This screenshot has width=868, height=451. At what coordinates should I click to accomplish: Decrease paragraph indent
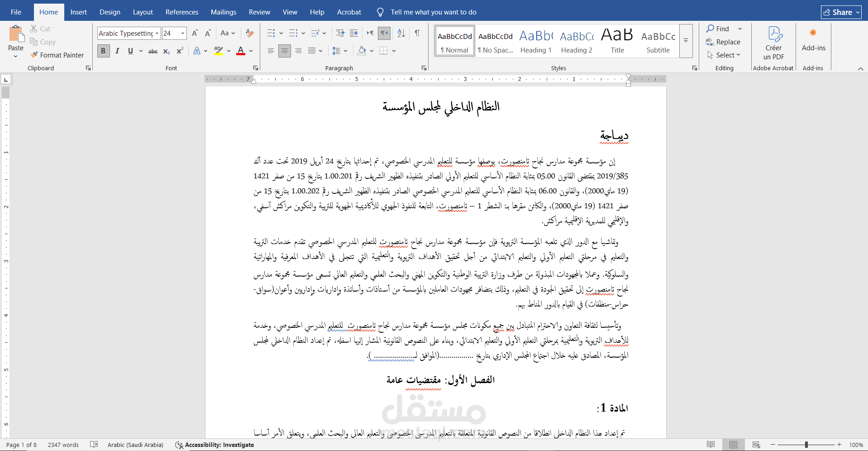(x=340, y=33)
